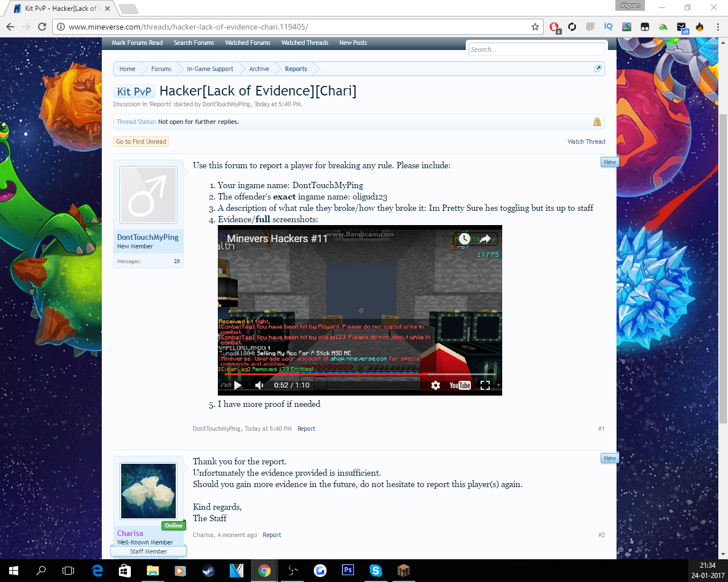
Task: Open the In-Game Support breadcrumb
Action: (x=210, y=69)
